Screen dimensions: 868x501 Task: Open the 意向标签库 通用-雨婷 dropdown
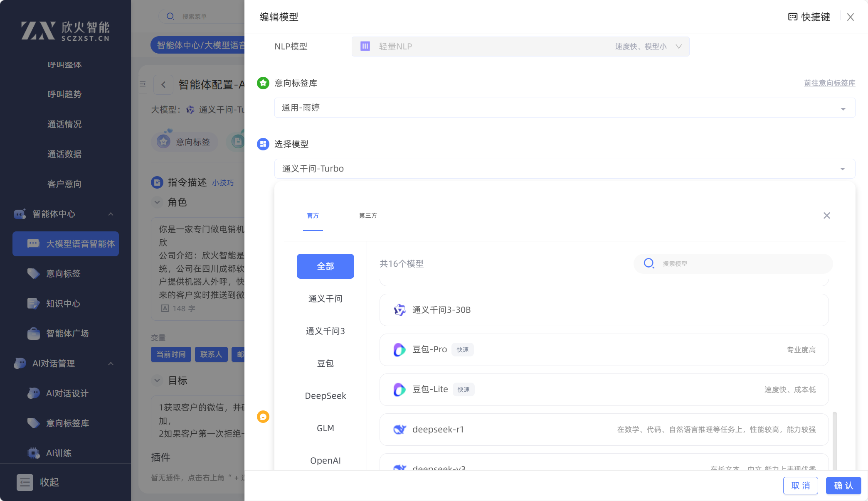coord(564,108)
